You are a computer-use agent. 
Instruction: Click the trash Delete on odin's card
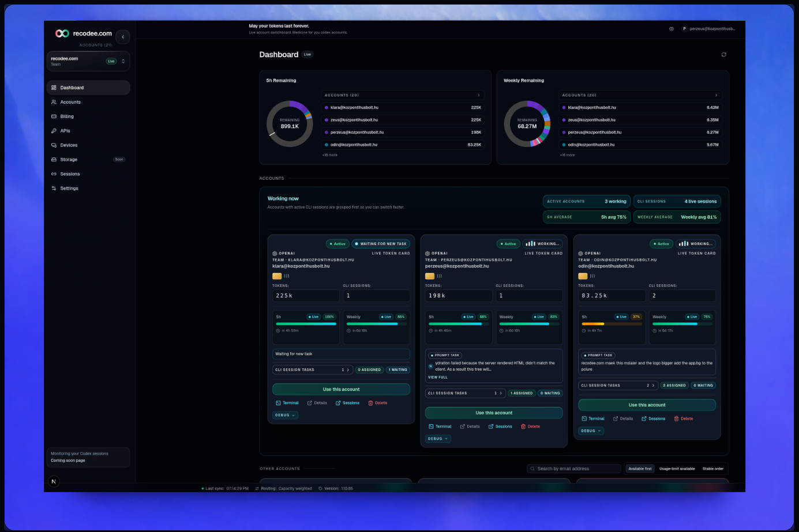(684, 418)
